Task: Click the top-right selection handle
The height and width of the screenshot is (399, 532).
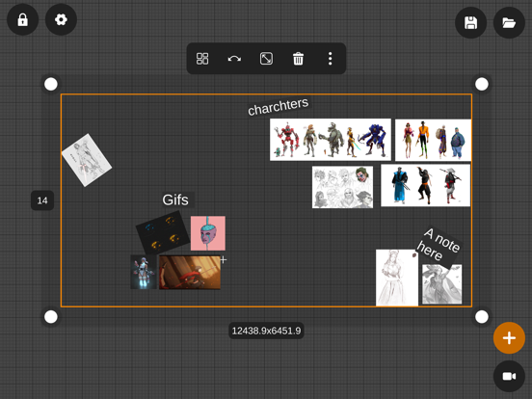Action: (482, 84)
